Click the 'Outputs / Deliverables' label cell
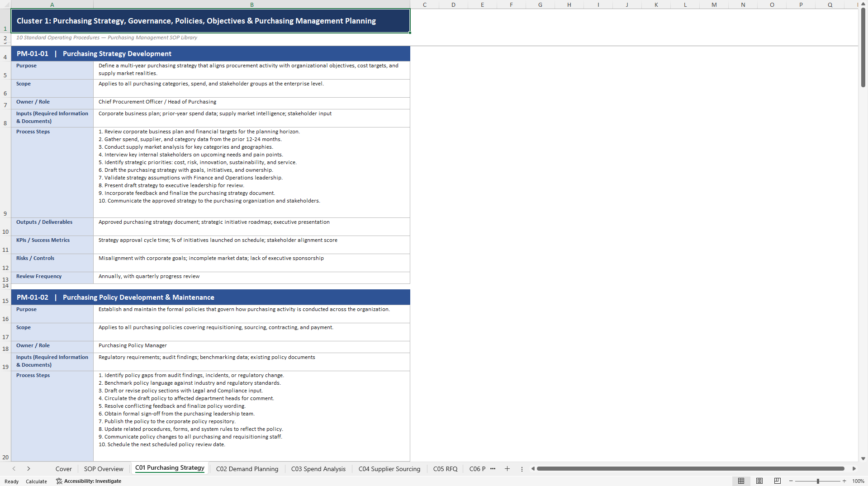 click(x=52, y=226)
